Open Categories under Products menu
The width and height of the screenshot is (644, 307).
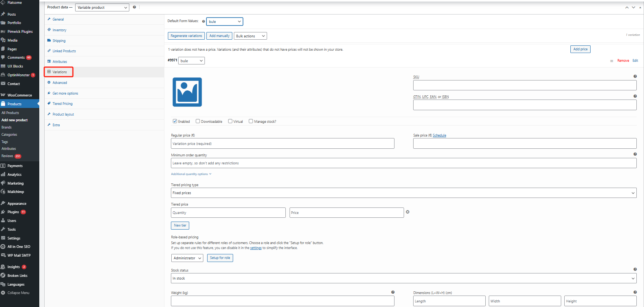(9, 135)
